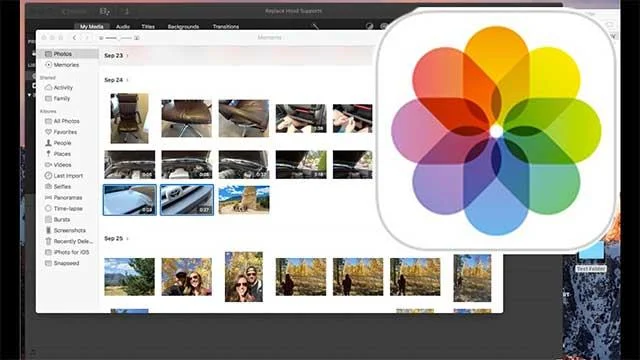Image resolution: width=640 pixels, height=360 pixels.
Task: Select the wide couple selfie photo
Action: [x=187, y=277]
